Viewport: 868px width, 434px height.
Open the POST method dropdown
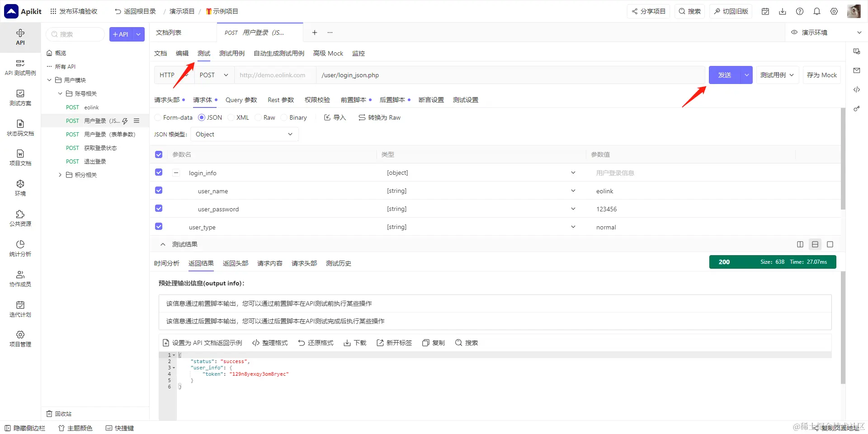click(214, 75)
